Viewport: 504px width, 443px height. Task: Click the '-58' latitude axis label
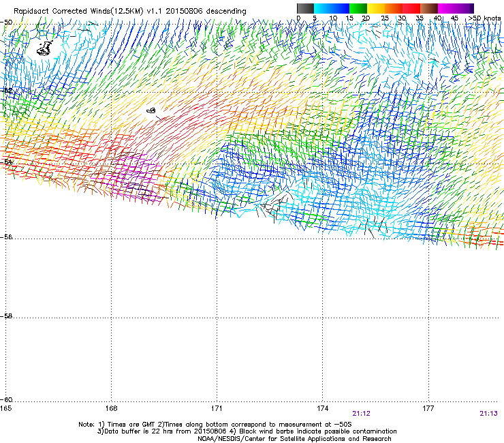[6, 316]
